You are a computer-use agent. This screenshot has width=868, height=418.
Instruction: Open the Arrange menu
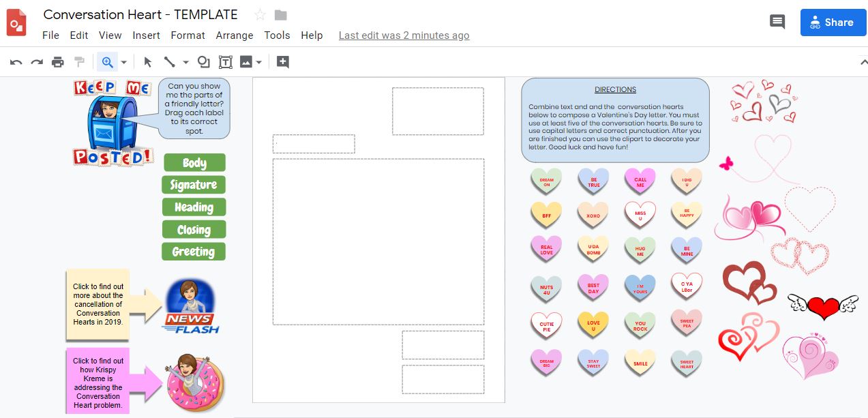[x=235, y=35]
